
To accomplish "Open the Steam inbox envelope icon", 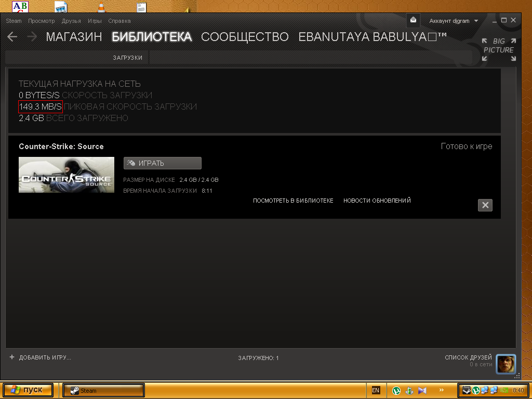I will [413, 20].
